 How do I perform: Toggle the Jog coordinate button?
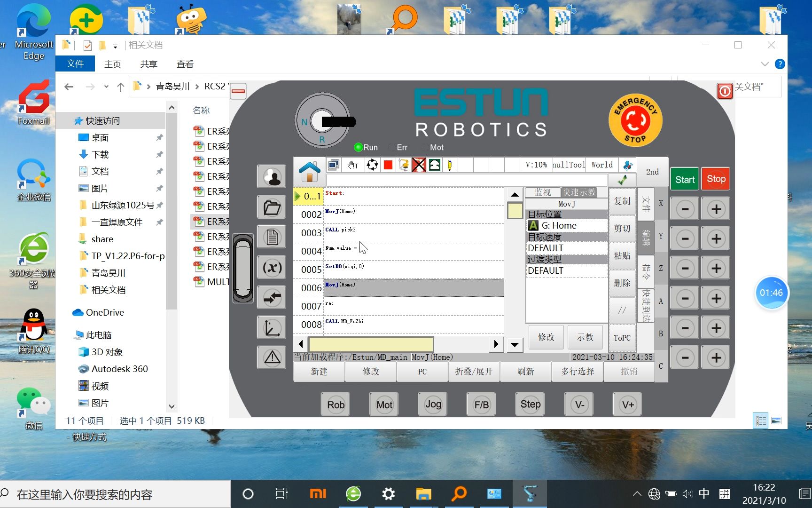click(x=433, y=404)
